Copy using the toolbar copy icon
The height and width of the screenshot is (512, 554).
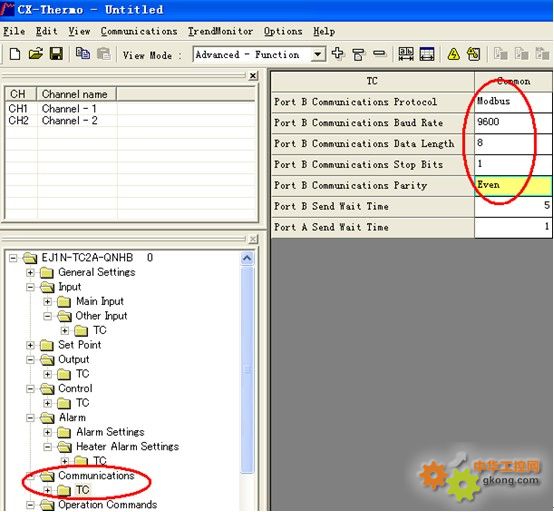pos(83,54)
